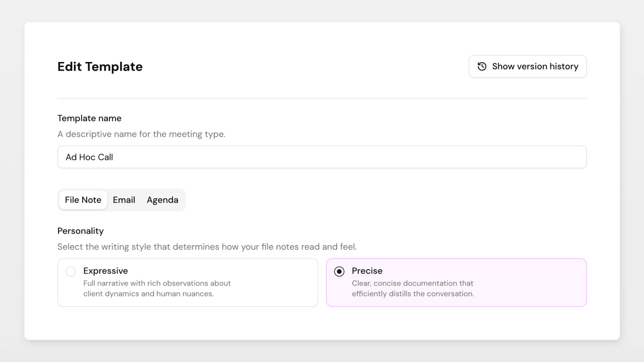Click inside the Template name input
This screenshot has height=362, width=644.
click(322, 157)
